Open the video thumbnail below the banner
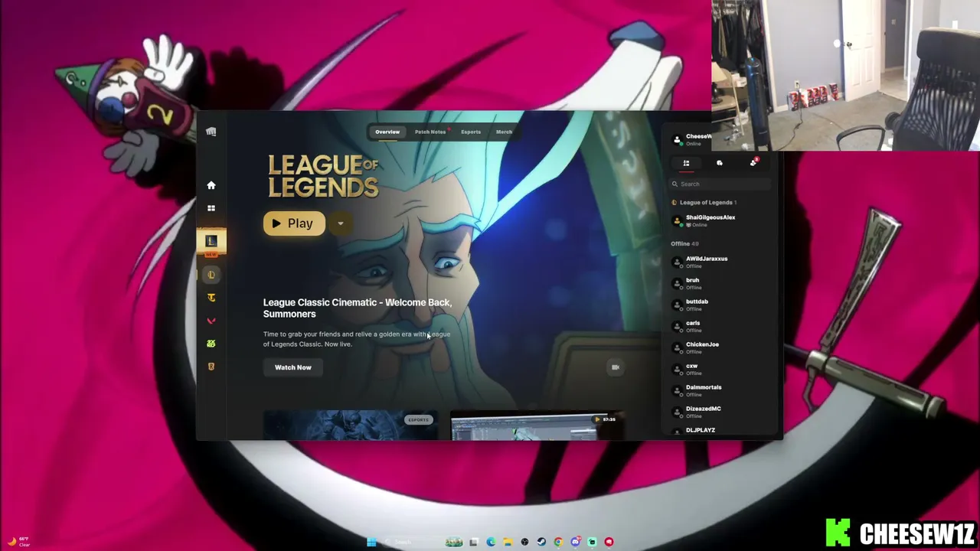Viewport: 980px width, 551px height. [x=537, y=425]
